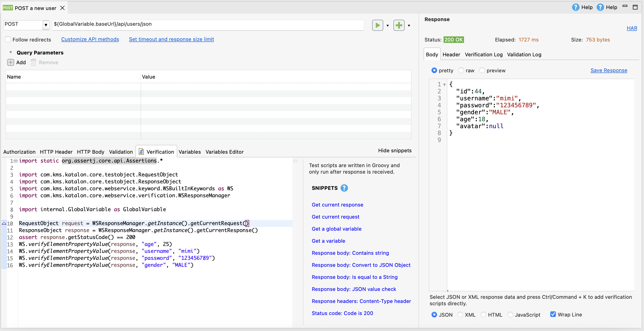The width and height of the screenshot is (644, 331).
Task: Click the green Send request play button
Action: (x=377, y=25)
